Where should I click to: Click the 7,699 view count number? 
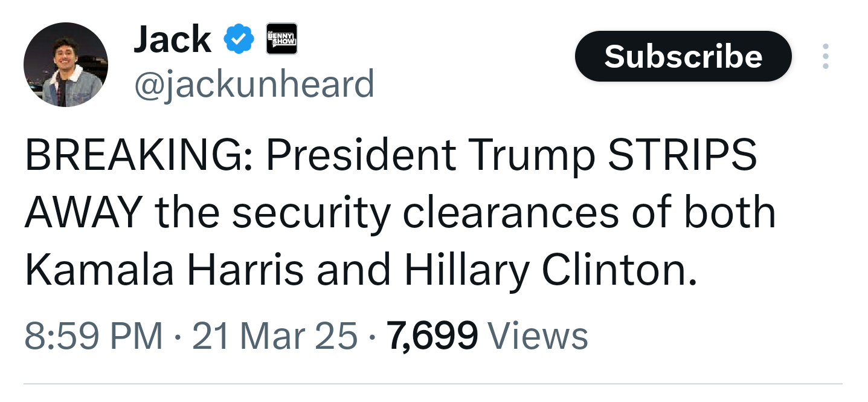click(x=432, y=336)
